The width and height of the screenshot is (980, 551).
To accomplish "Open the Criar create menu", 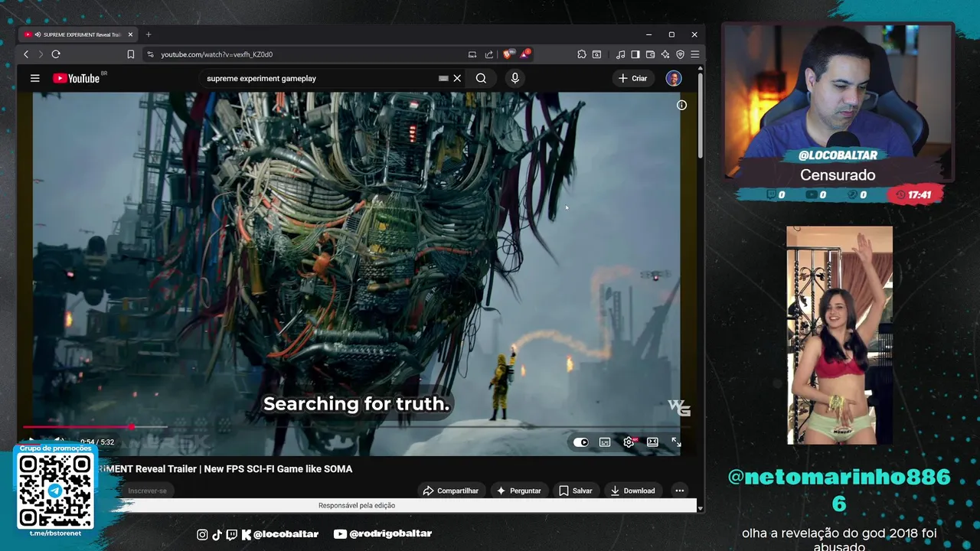I will pos(633,78).
